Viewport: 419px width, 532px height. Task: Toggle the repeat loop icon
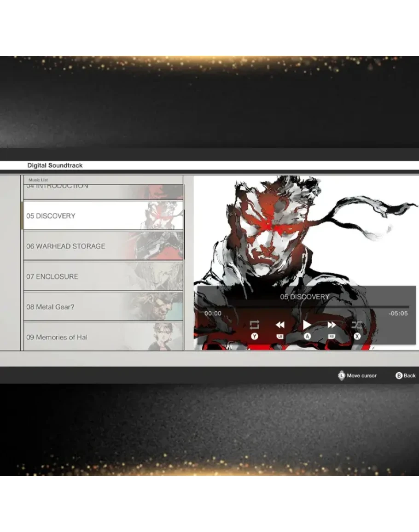tap(255, 325)
